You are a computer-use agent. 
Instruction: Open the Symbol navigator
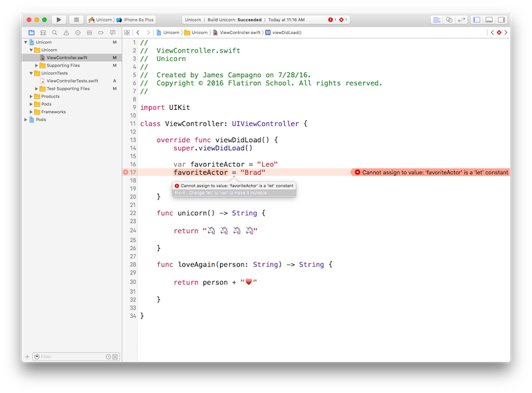point(43,33)
